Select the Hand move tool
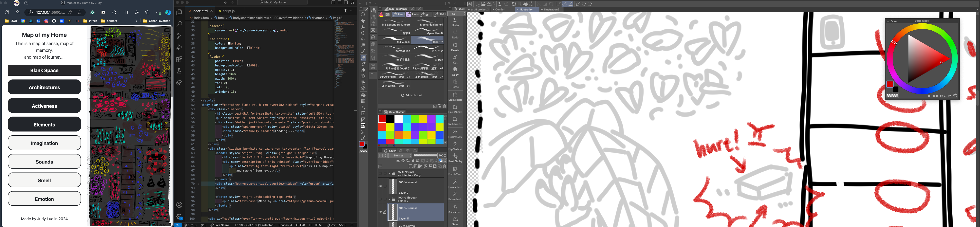The height and width of the screenshot is (227, 980). 363,20
